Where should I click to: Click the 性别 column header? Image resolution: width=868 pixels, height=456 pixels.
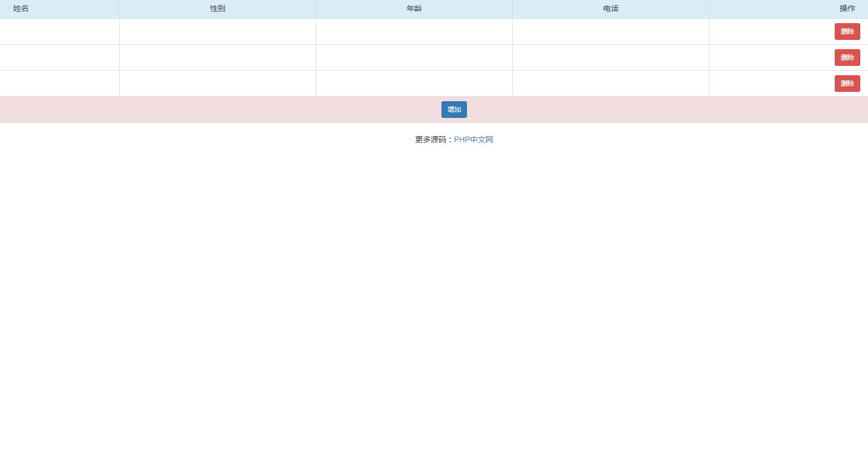218,9
